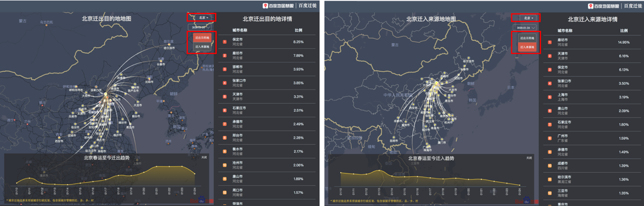The width and height of the screenshot is (644, 206).
Task: Click rank 1 badge beside 廊坊市 14.95%
Action: [x=550, y=42]
